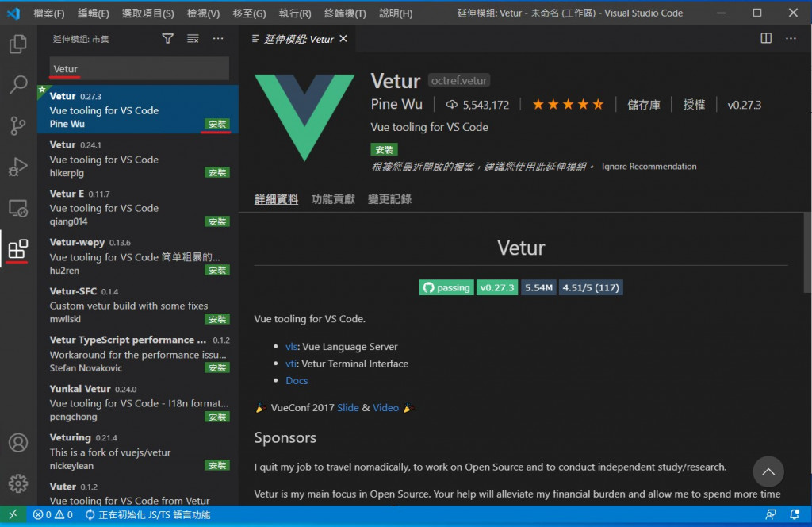Click the scroll-to-top arrow button

click(x=768, y=471)
